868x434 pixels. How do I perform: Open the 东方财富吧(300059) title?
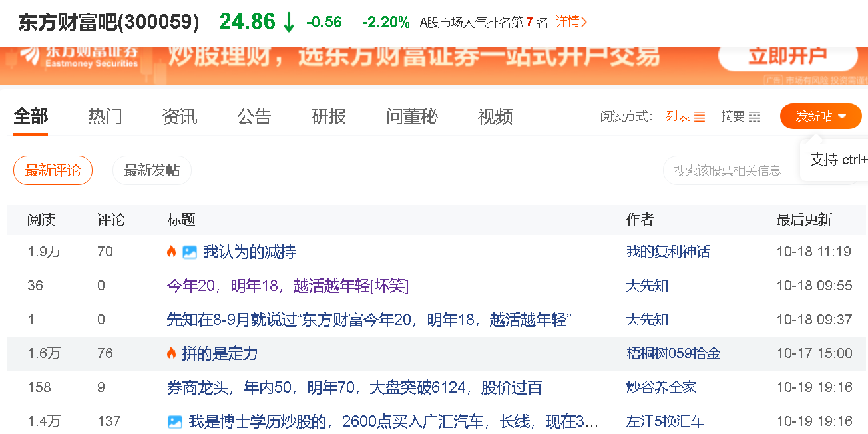108,22
